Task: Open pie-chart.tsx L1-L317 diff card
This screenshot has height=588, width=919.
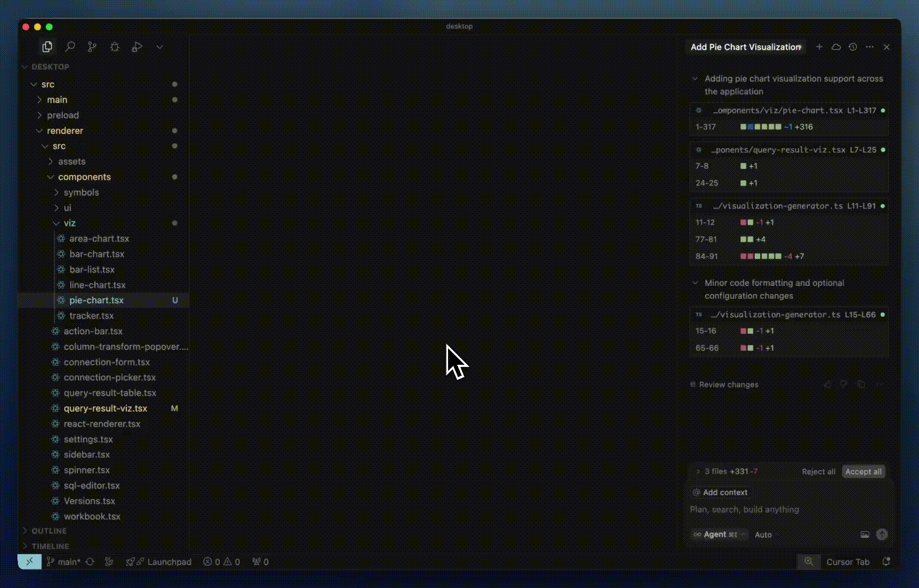Action: (x=789, y=111)
